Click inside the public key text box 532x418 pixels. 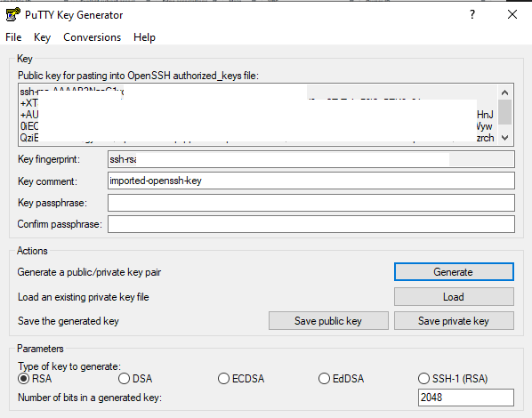258,115
